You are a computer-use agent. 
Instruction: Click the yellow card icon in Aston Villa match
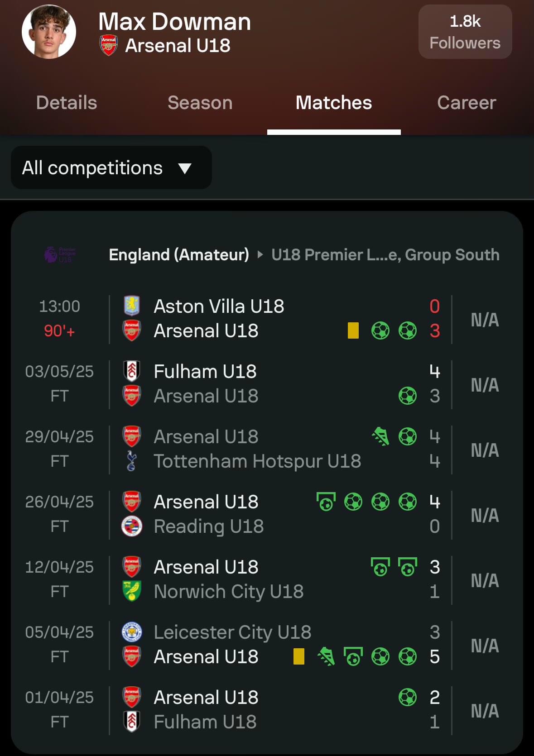(x=353, y=330)
